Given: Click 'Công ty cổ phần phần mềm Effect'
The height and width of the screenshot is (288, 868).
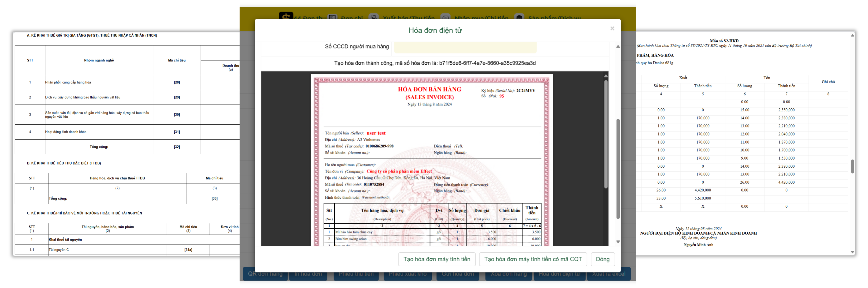Looking at the screenshot, I should (399, 171).
